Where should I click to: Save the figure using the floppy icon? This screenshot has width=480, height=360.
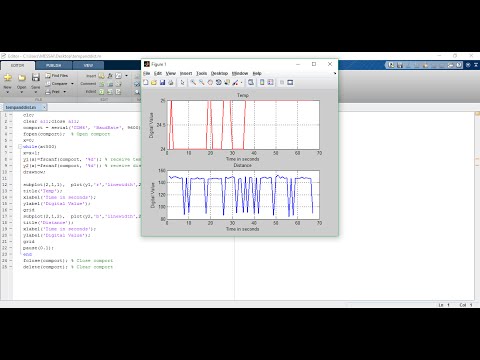(162, 83)
